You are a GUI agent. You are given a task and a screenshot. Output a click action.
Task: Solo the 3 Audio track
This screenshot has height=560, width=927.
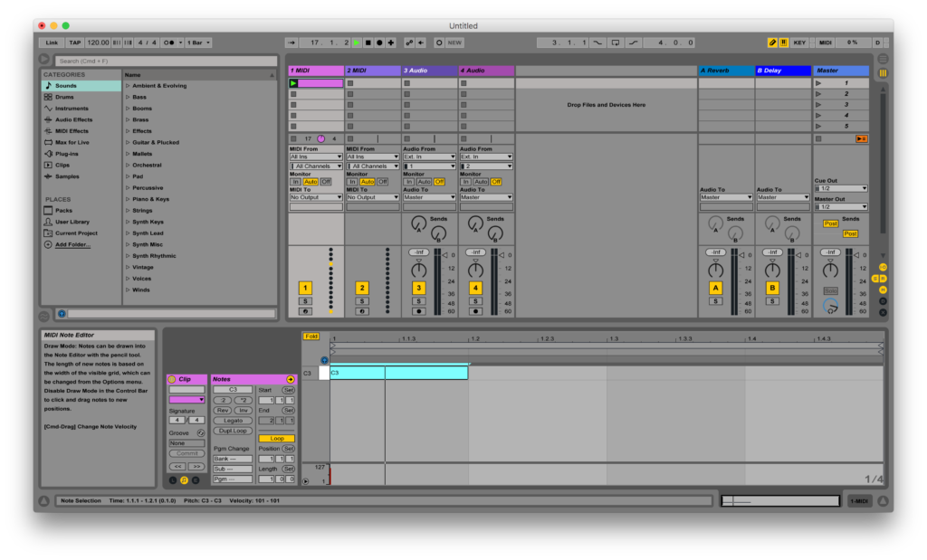[417, 299]
